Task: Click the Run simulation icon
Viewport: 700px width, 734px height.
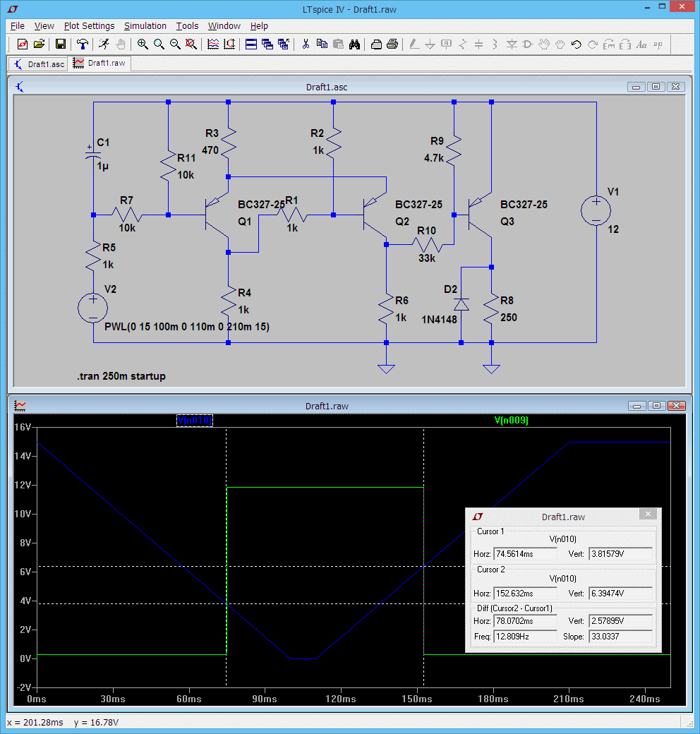Action: click(104, 44)
